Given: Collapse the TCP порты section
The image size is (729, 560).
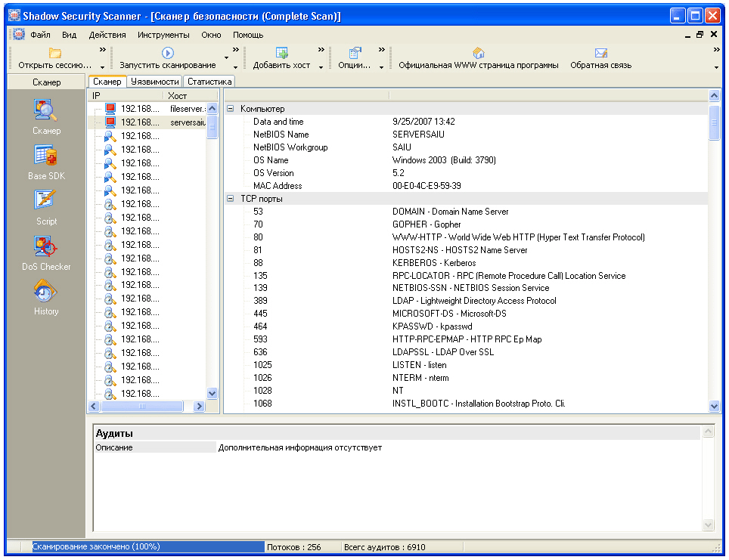Looking at the screenshot, I should point(231,199).
